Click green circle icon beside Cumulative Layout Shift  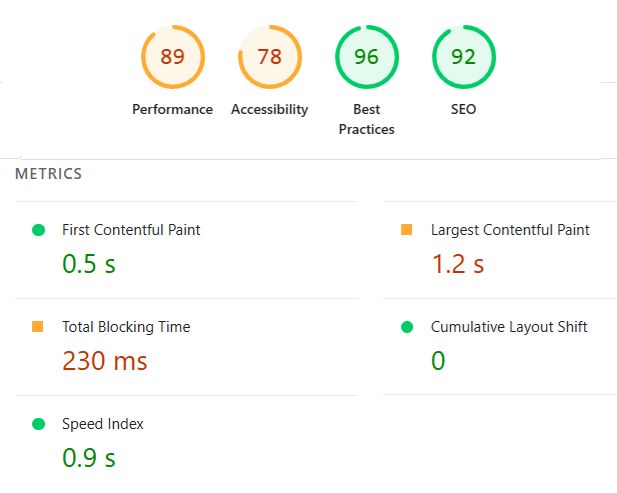pos(407,327)
